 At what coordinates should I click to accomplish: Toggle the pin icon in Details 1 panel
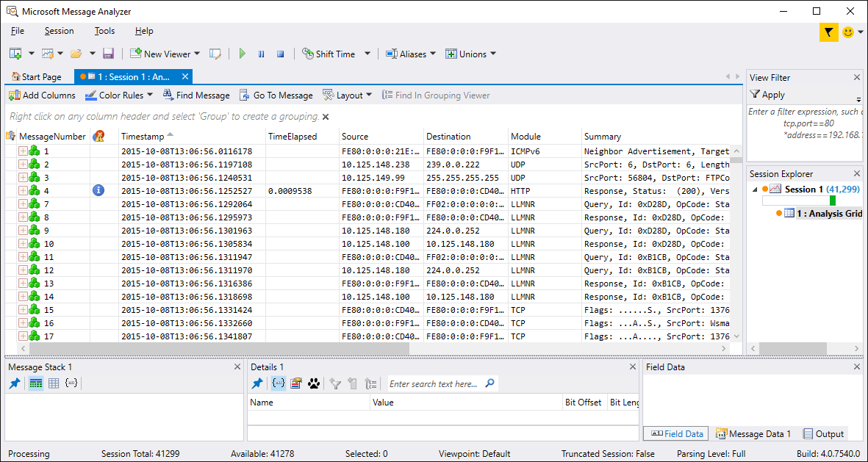coord(257,383)
